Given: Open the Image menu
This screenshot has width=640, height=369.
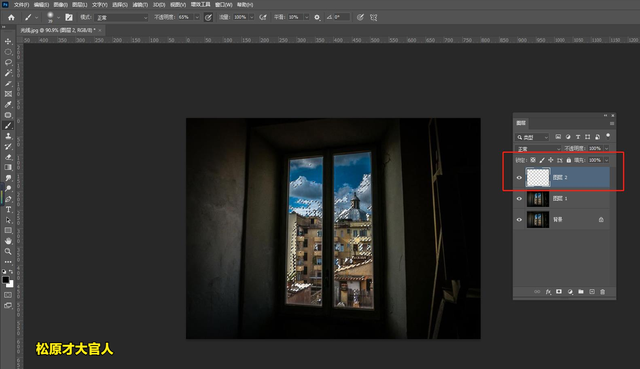Looking at the screenshot, I should click(60, 4).
